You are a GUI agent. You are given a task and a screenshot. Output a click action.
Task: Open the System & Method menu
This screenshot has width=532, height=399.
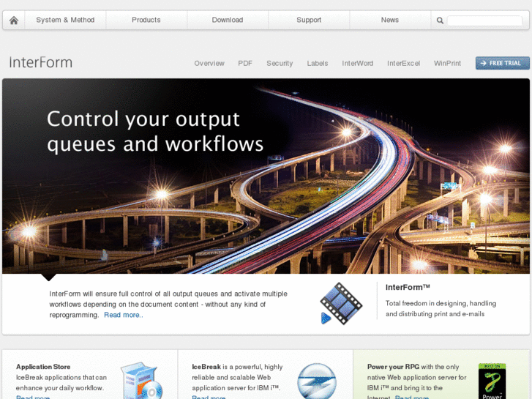pyautogui.click(x=65, y=20)
